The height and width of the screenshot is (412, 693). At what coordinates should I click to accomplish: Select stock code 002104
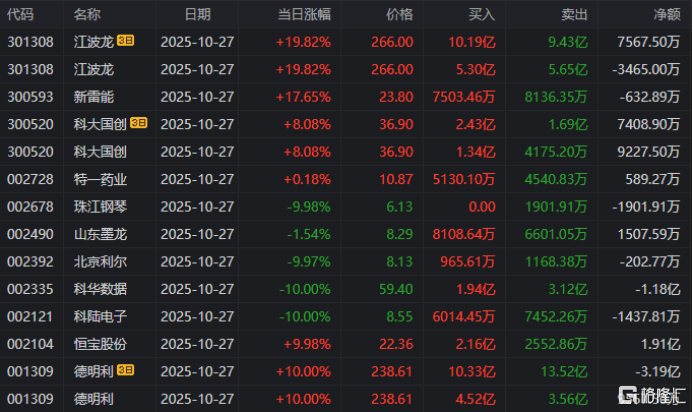[30, 344]
